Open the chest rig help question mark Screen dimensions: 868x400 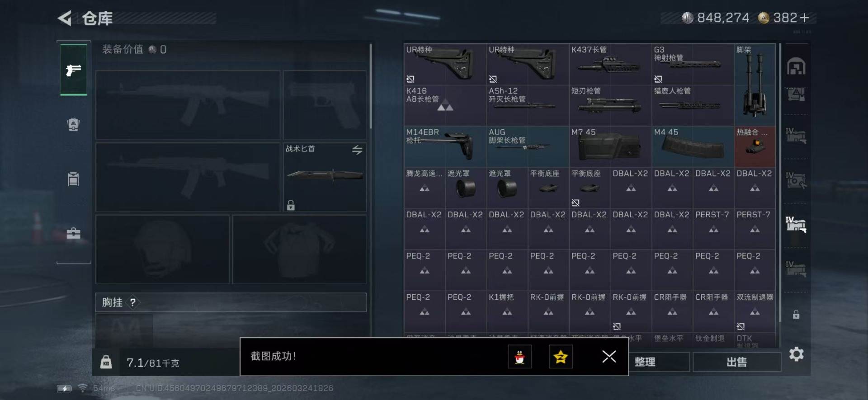[x=133, y=302]
